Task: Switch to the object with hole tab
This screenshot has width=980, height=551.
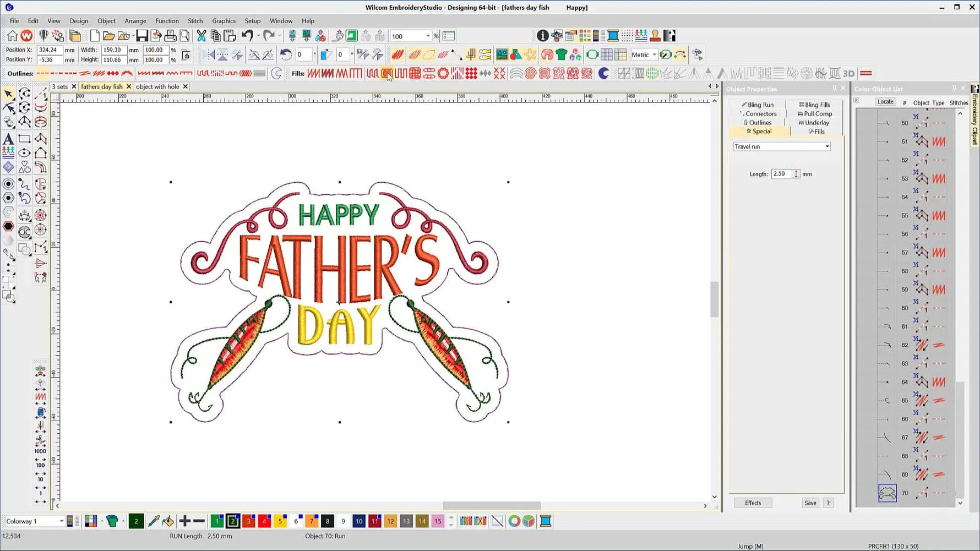Action: (x=158, y=86)
